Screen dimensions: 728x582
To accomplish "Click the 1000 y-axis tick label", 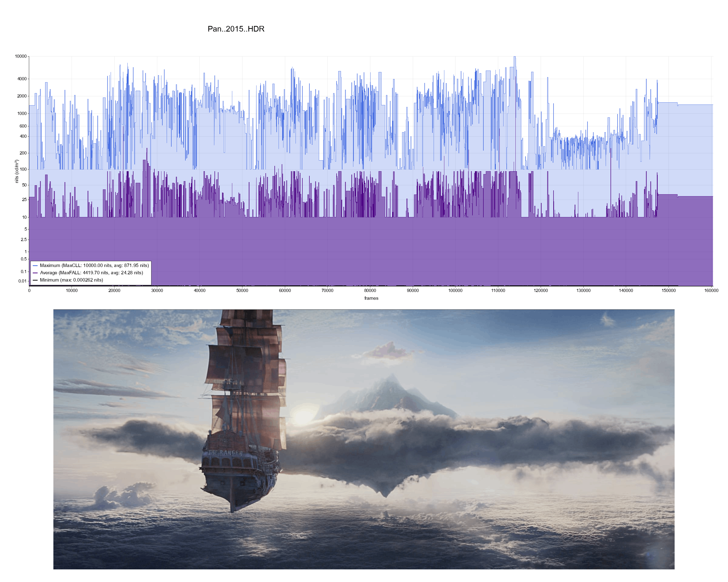I will 22,114.
